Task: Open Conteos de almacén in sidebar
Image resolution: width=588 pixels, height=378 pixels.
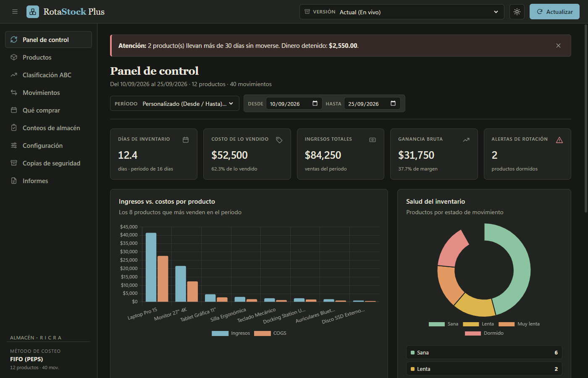Action: pos(48,128)
